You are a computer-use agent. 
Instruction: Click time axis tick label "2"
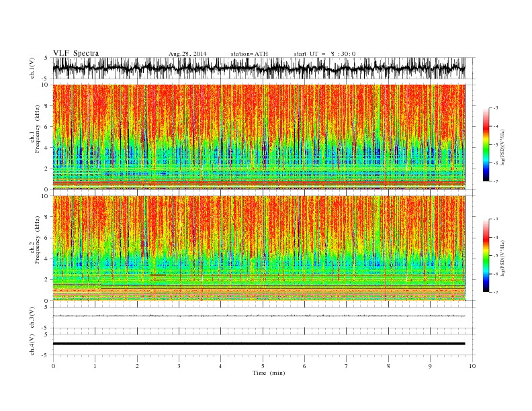[137, 366]
